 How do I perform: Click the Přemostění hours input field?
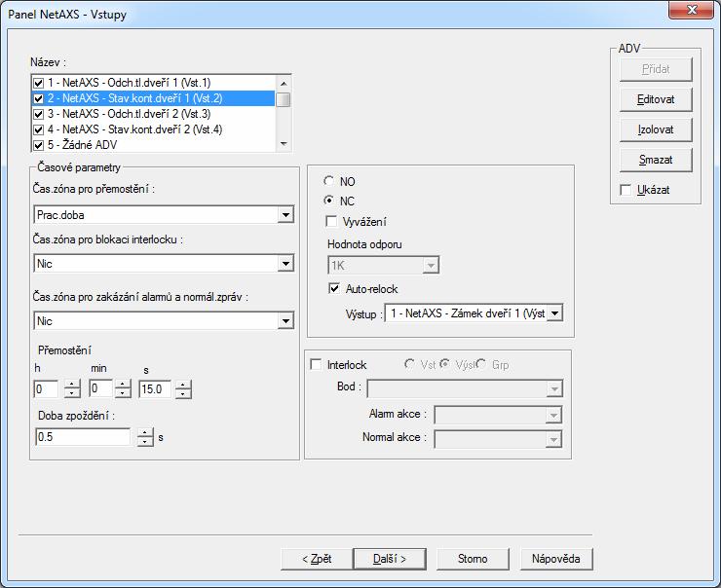coord(46,389)
